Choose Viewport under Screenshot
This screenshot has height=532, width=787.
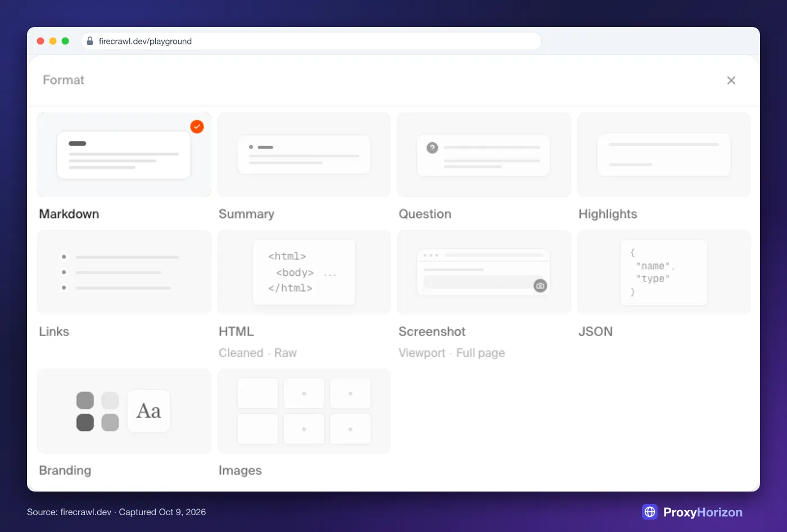click(x=422, y=353)
